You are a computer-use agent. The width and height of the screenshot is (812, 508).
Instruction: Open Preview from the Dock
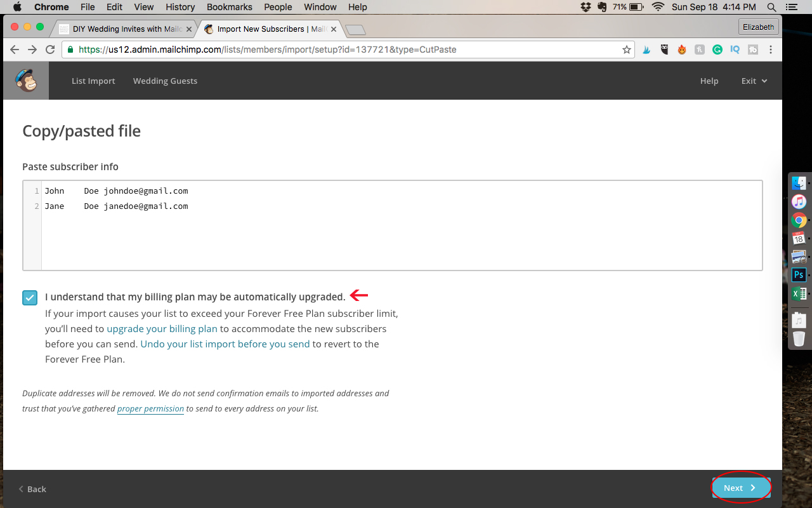pos(799,257)
